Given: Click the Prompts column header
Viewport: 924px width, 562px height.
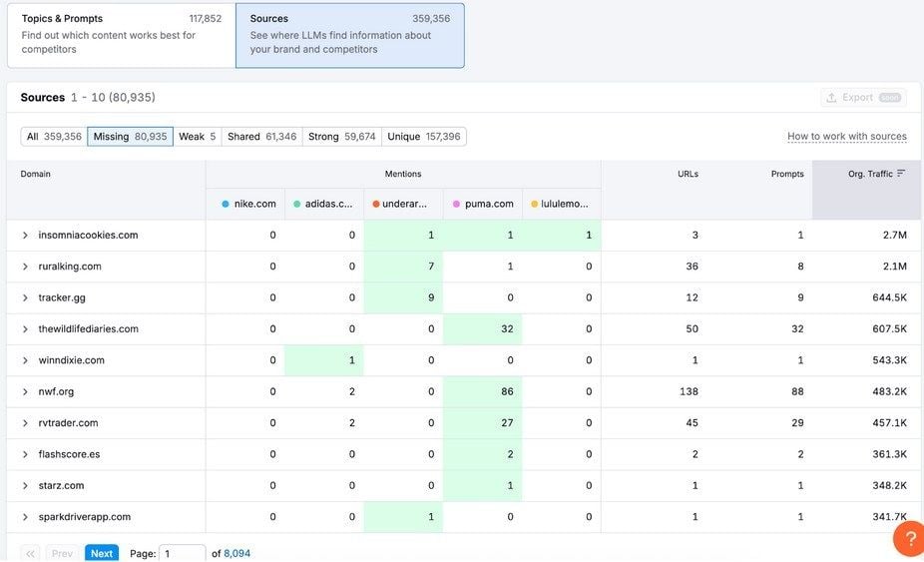Looking at the screenshot, I should [x=787, y=174].
